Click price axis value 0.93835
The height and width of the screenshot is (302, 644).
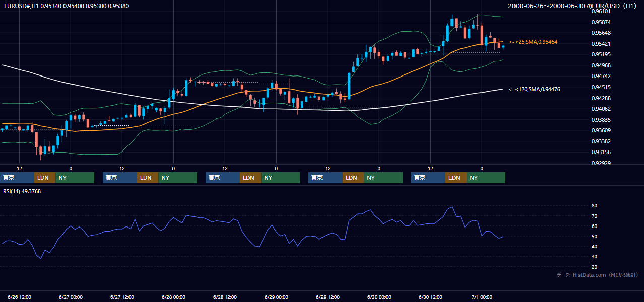[x=602, y=120]
